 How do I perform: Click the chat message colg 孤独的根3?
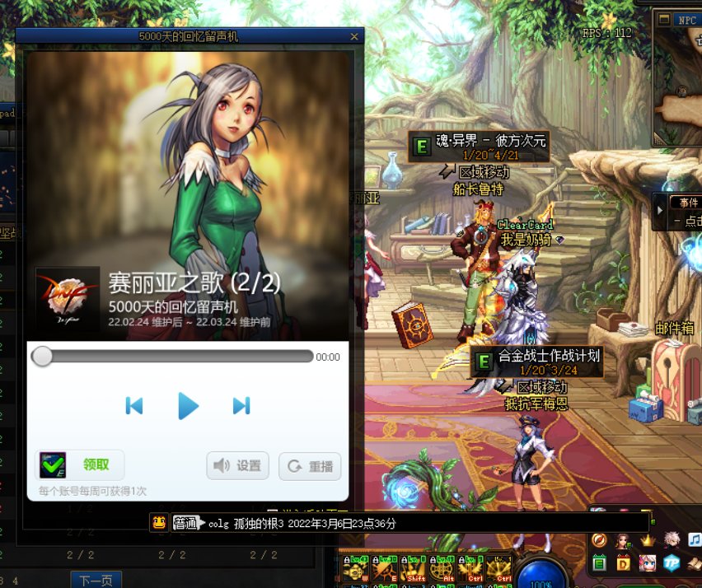click(302, 523)
